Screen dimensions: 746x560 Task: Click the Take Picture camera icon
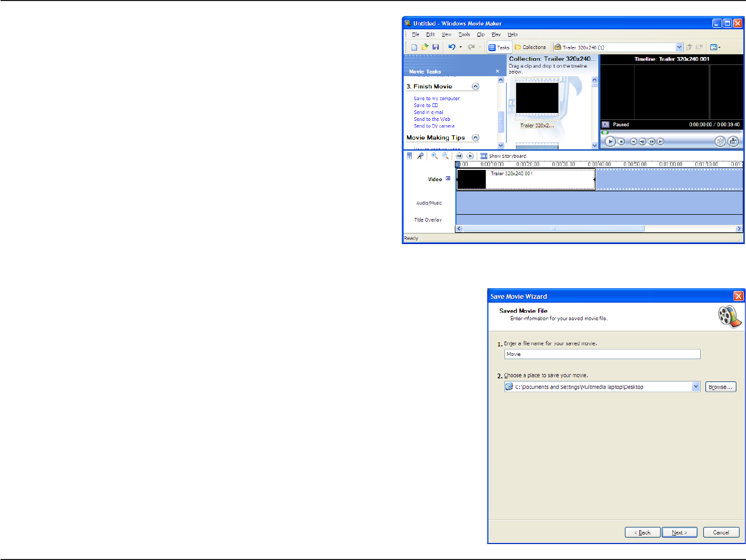(734, 141)
